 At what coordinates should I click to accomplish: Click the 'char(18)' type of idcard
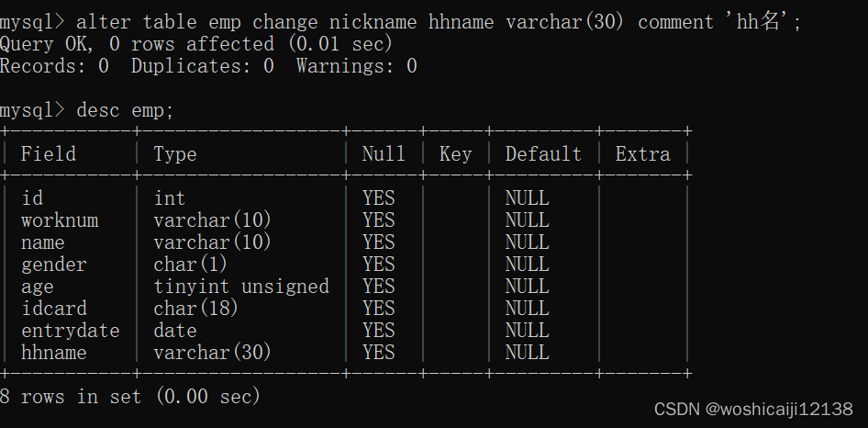(196, 309)
